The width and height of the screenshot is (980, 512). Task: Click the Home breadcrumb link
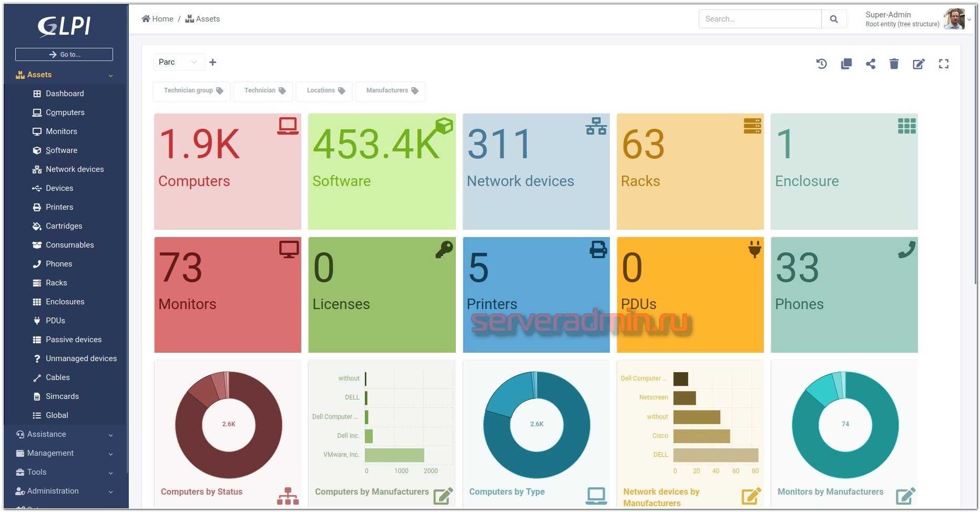(157, 19)
